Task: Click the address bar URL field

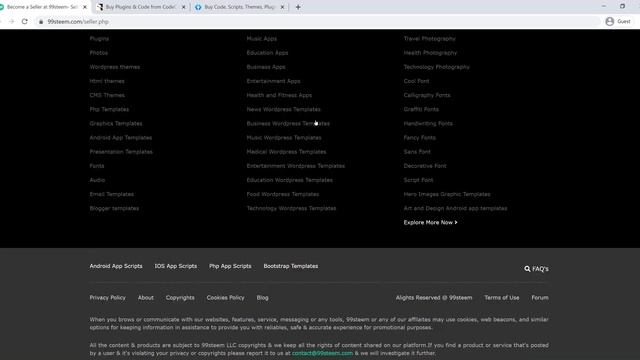Action: point(318,22)
